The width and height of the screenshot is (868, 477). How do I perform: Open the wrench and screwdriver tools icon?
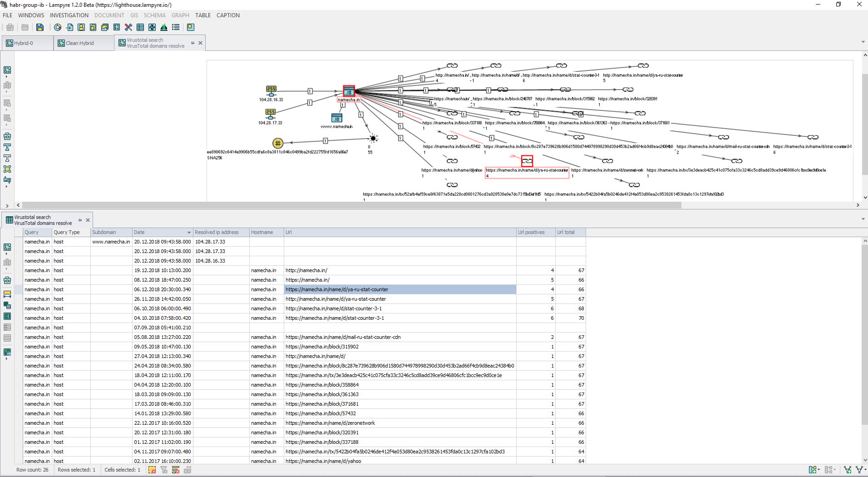(128, 27)
